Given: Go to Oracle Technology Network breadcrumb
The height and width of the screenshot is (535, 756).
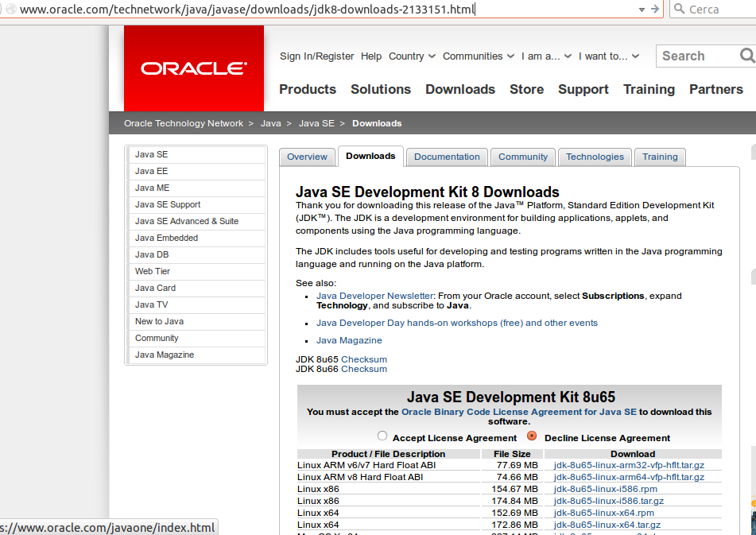Looking at the screenshot, I should coord(184,123).
